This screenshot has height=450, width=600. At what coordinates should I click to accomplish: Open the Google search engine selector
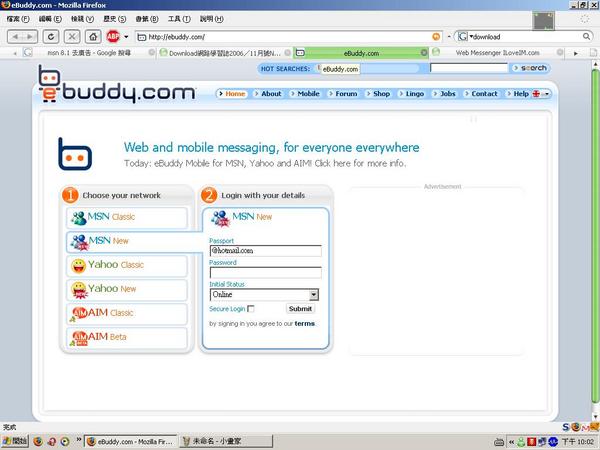[465, 37]
